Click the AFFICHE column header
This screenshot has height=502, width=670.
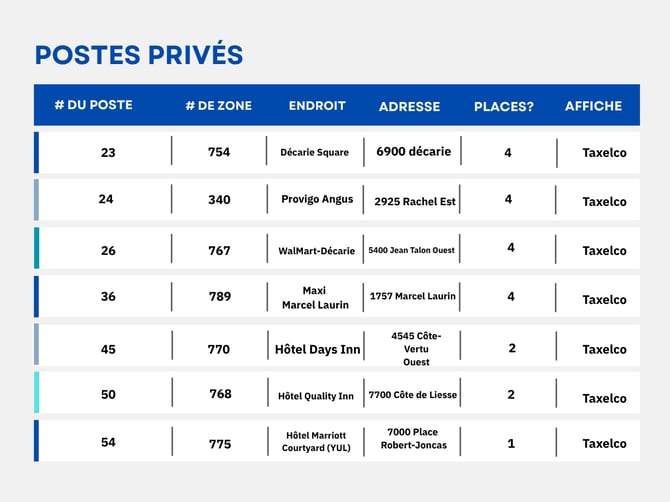tap(594, 106)
